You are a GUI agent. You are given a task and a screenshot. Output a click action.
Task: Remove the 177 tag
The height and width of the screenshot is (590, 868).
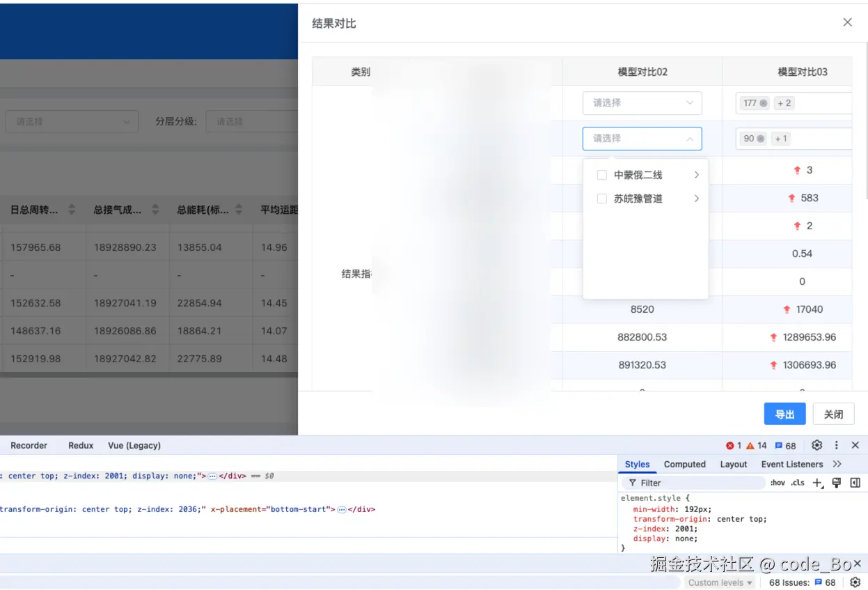click(764, 103)
